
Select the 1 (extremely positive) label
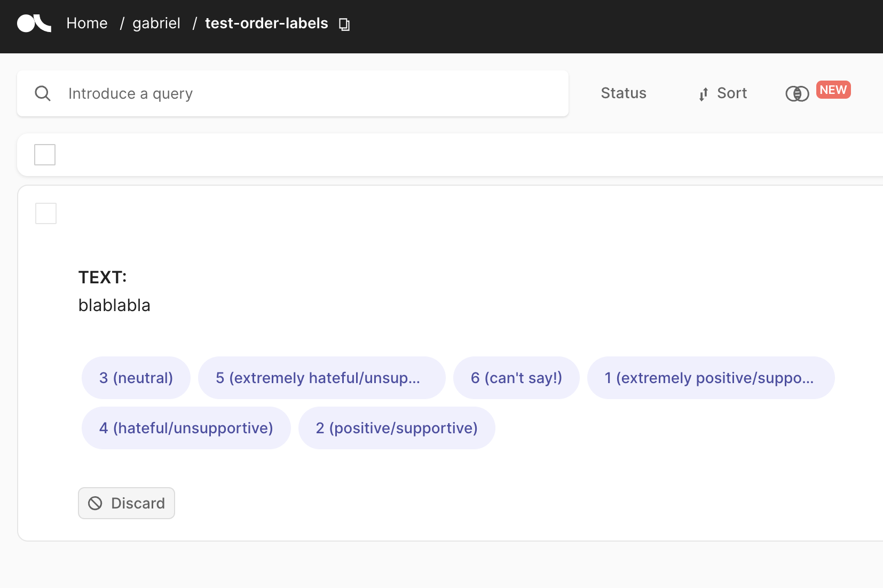[711, 377]
